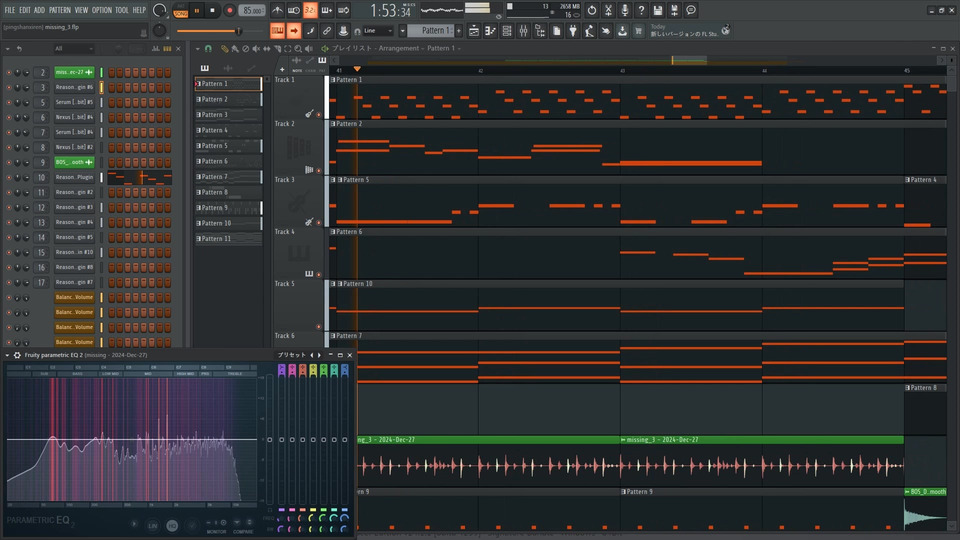This screenshot has height=540, width=960.
Task: Click the microphone one-click recording icon
Action: tap(624, 10)
